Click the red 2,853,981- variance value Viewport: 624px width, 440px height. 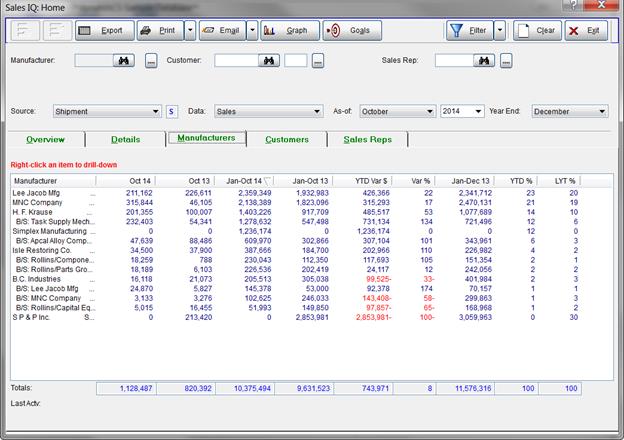coord(374,317)
